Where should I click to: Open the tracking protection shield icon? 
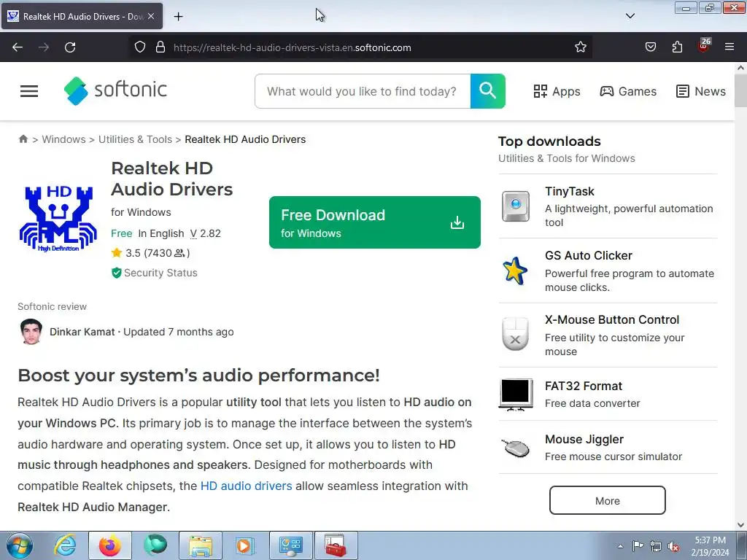(x=139, y=47)
